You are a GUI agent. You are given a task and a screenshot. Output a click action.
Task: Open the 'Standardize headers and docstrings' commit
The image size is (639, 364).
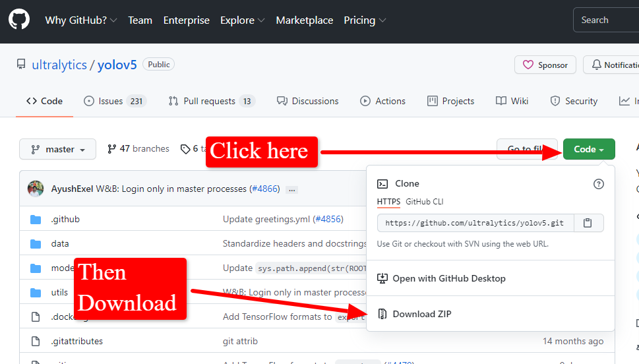click(x=295, y=244)
